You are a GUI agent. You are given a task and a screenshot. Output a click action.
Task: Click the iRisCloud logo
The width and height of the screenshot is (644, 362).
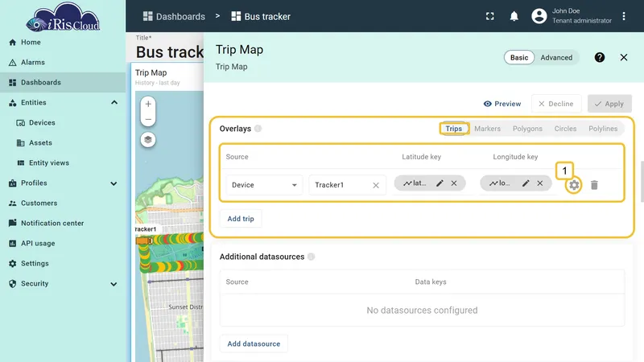click(63, 17)
